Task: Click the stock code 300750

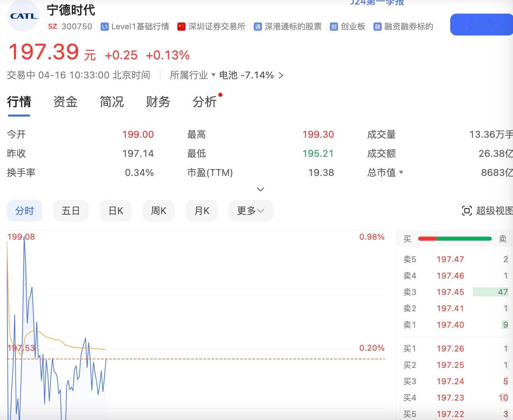Action: [x=77, y=27]
